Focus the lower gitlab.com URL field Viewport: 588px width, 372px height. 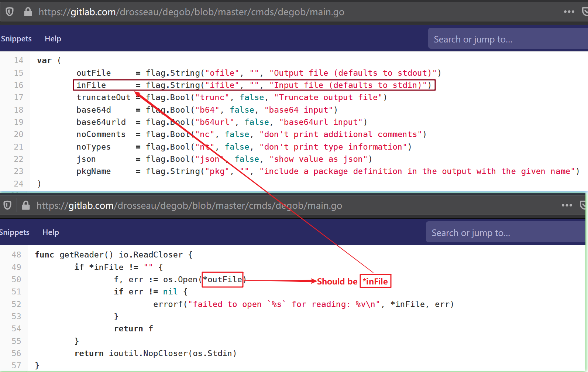[x=189, y=205]
